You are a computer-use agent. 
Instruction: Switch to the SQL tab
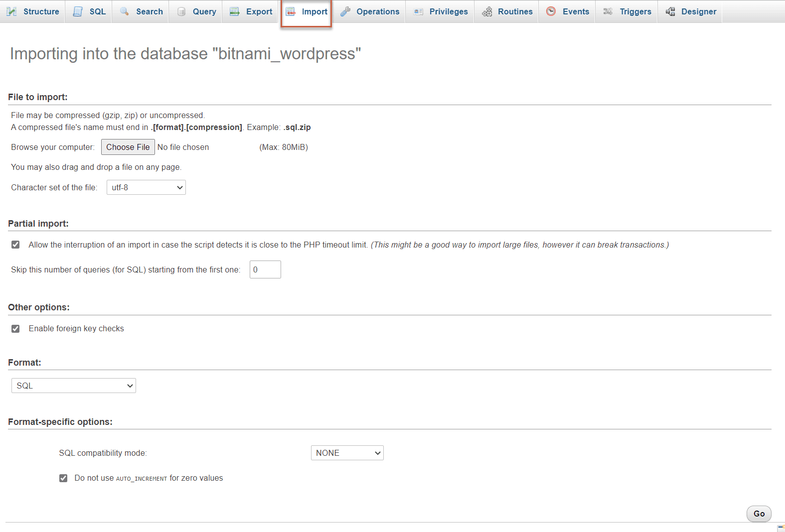point(89,11)
